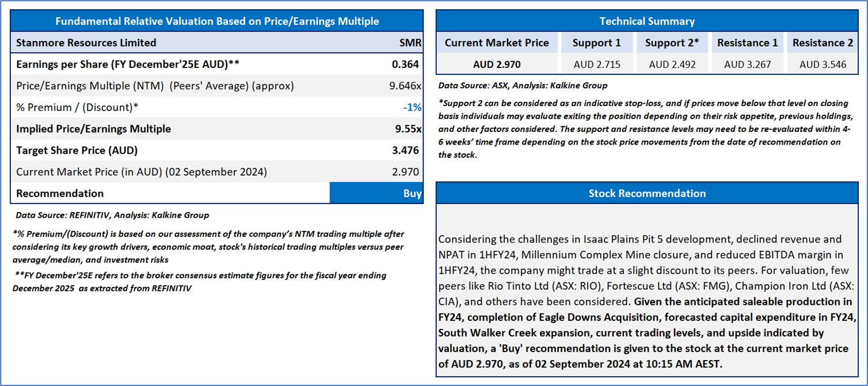This screenshot has width=868, height=386.
Task: Click the AUD 2.970 current price cell
Action: point(497,65)
